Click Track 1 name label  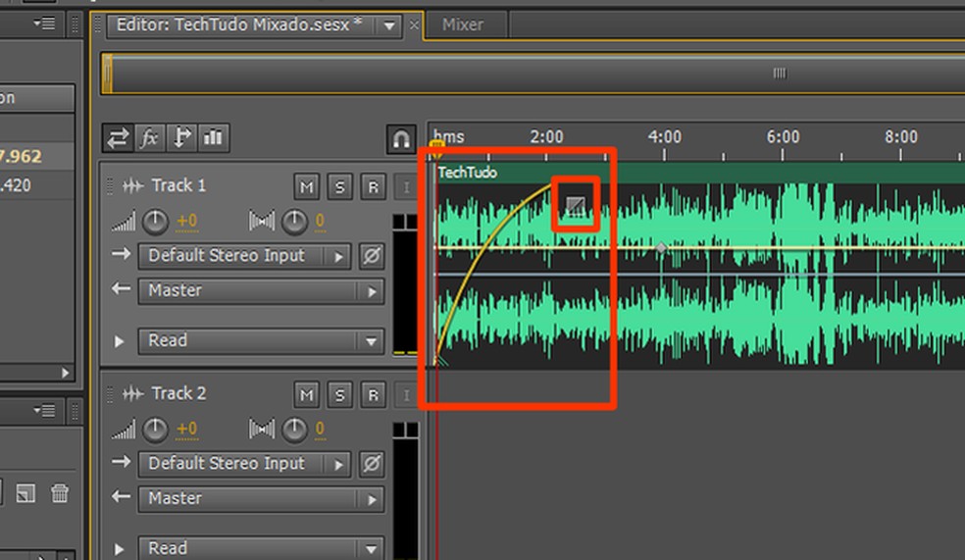tap(178, 185)
